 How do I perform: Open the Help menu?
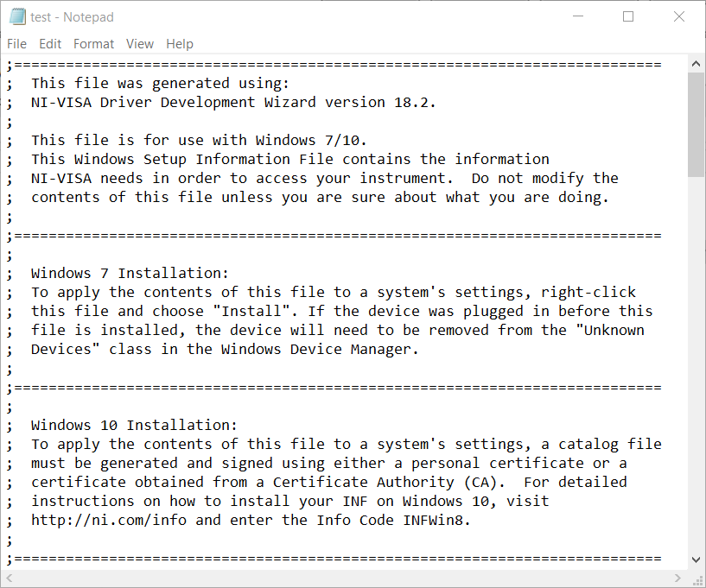180,44
